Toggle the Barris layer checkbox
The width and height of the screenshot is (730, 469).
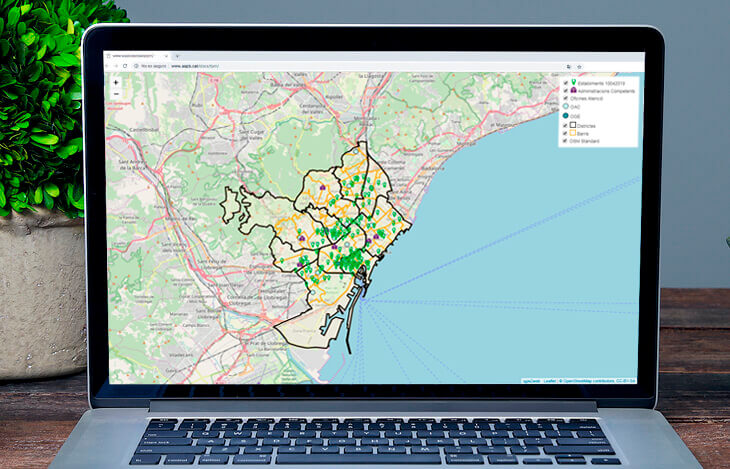pos(565,133)
